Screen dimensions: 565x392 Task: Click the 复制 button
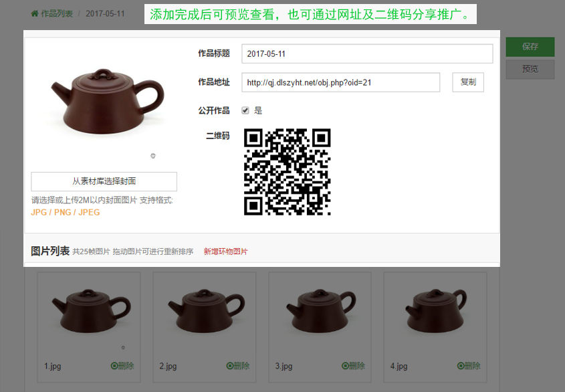coord(467,82)
